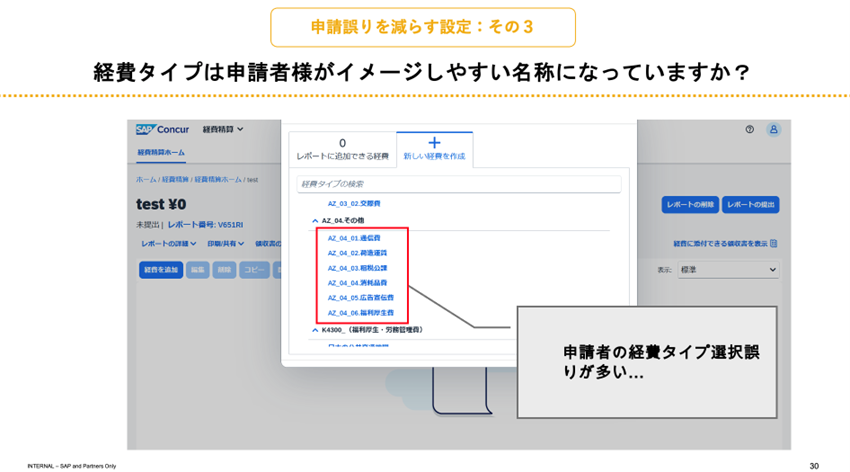Click the レポートの削除 button
Image resolution: width=850 pixels, height=472 pixels.
pos(690,205)
